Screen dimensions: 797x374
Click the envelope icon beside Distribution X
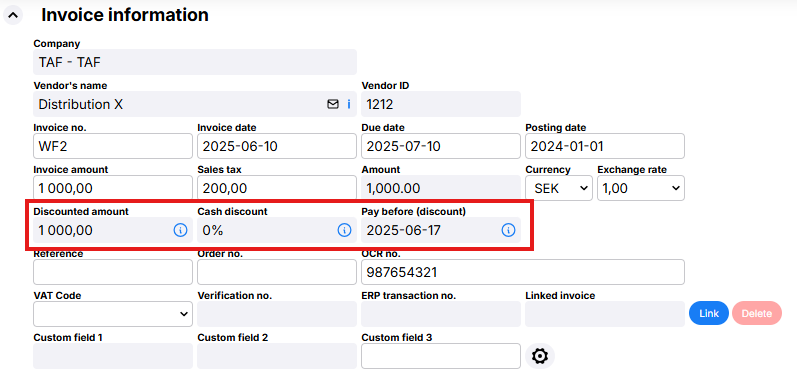pos(332,104)
